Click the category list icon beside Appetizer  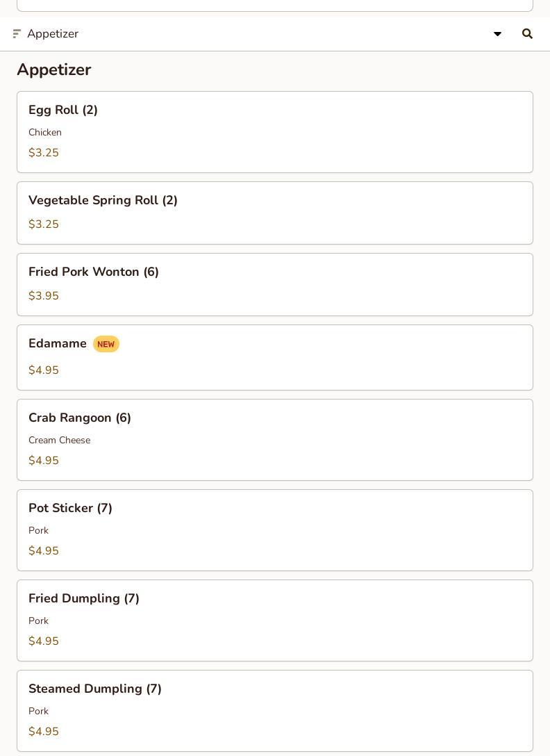[17, 34]
